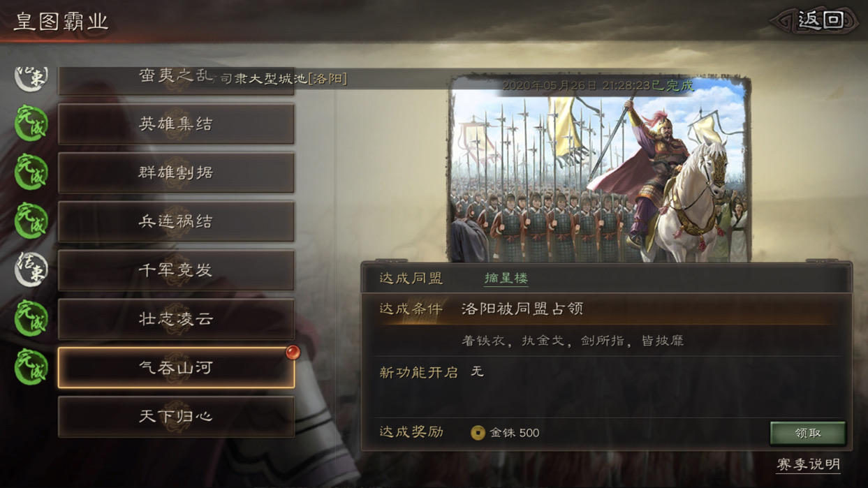
Task: Click the green 完成 seal beside 英雄集结
Action: coord(31,124)
